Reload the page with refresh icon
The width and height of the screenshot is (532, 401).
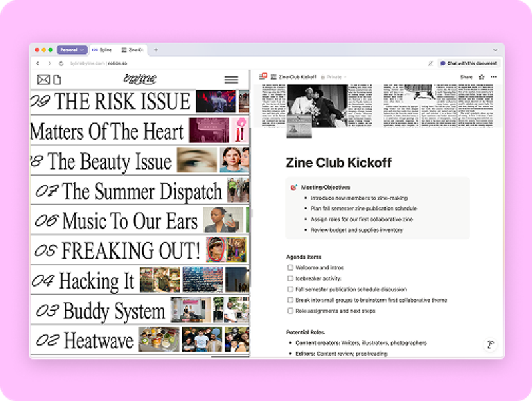tap(61, 63)
